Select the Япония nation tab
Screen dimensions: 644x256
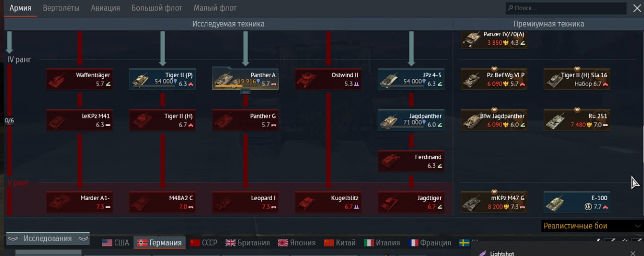[297, 242]
